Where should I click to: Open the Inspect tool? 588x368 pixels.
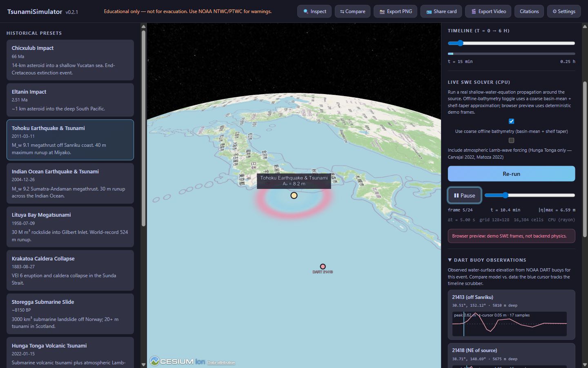click(314, 11)
